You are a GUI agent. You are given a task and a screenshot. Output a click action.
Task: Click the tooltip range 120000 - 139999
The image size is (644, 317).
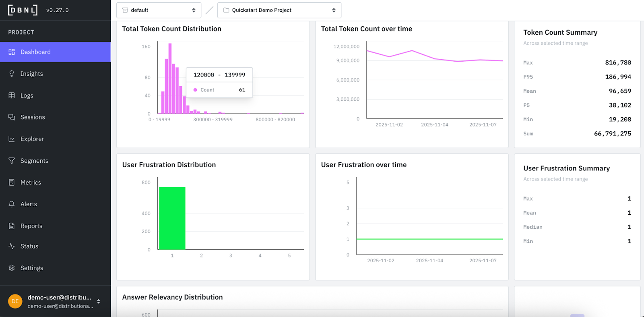(x=219, y=75)
